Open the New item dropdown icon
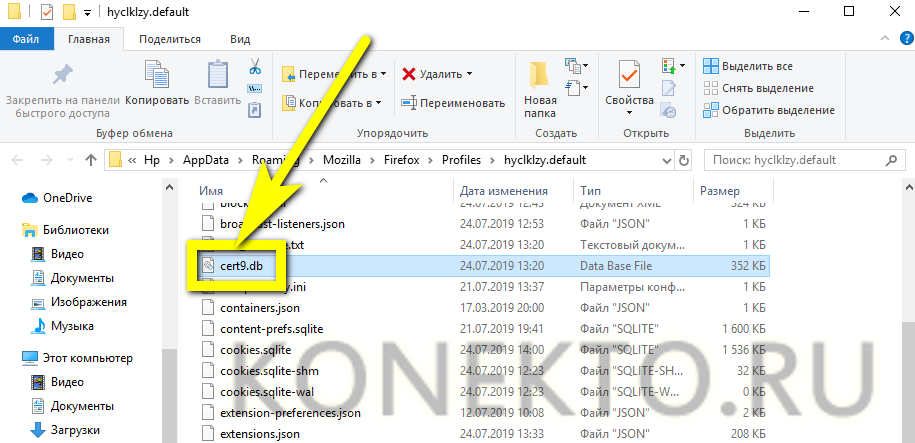915x443 pixels. [576, 66]
